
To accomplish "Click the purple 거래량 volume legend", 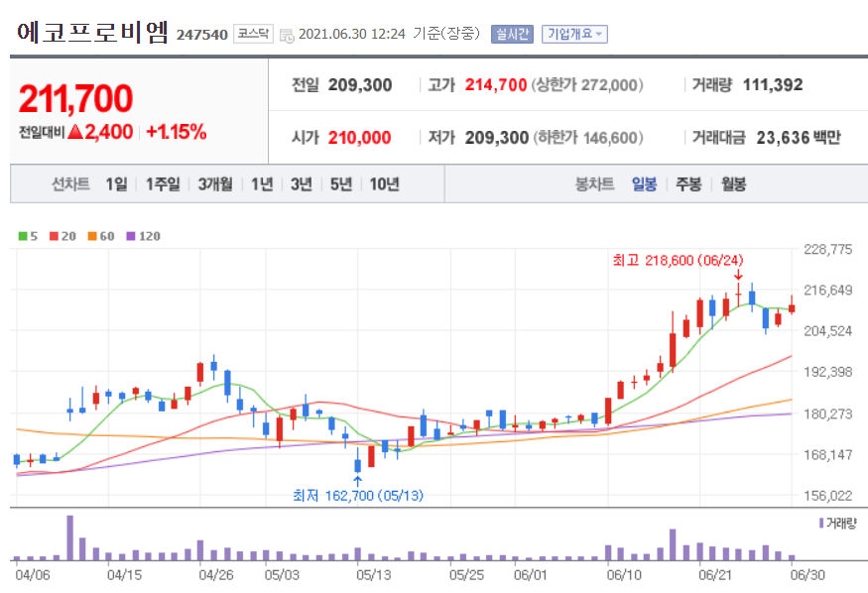I will 837,524.
